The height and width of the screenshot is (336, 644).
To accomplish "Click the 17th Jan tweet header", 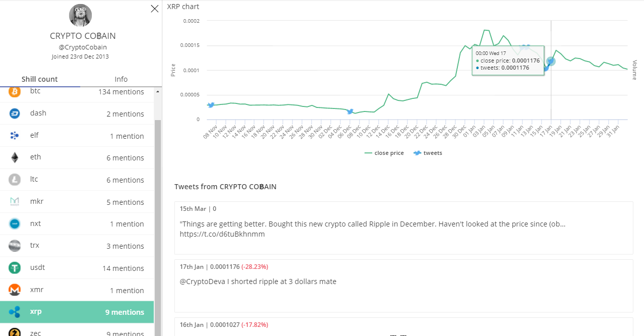I will click(x=224, y=266).
